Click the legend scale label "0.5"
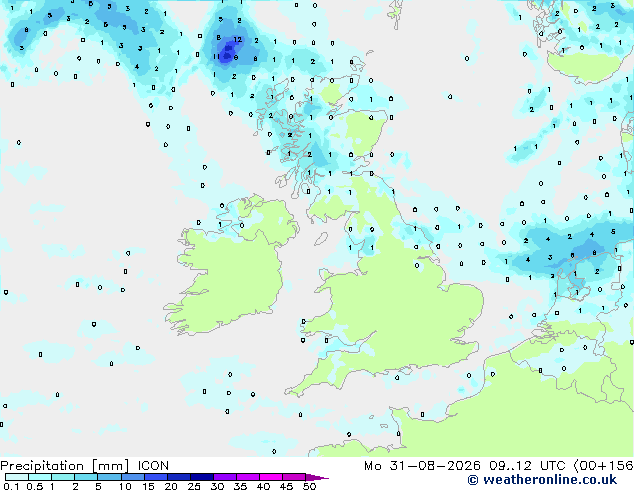Screen dimensions: 634x490 click(35, 486)
